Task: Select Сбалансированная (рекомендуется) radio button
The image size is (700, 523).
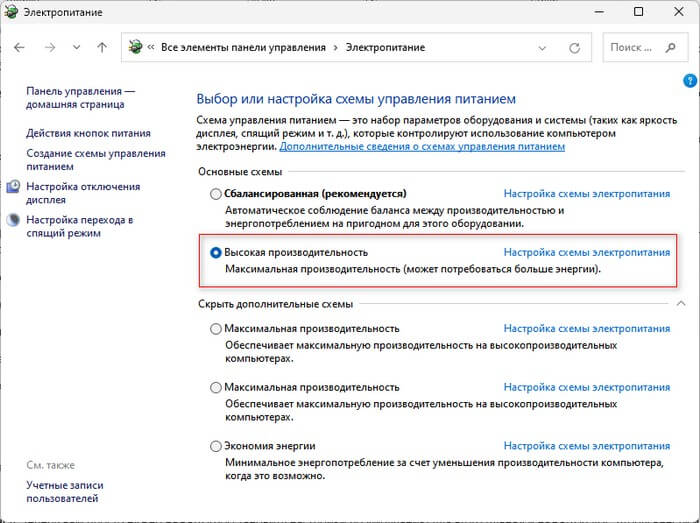Action: click(216, 194)
